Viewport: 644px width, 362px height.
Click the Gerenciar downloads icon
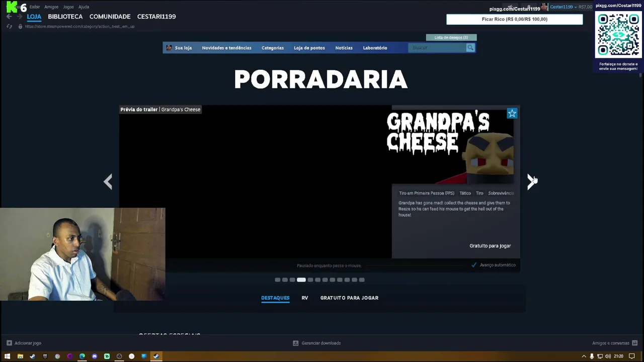(296, 343)
